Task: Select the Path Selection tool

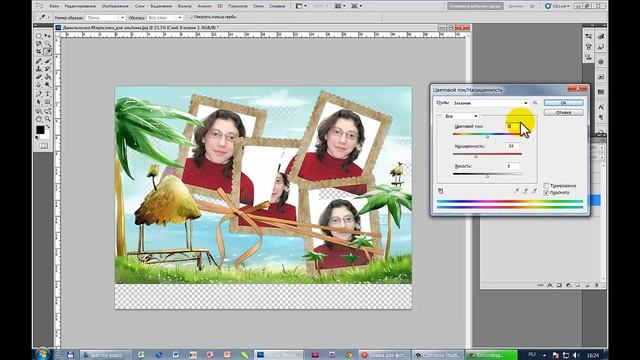Action: (39, 102)
